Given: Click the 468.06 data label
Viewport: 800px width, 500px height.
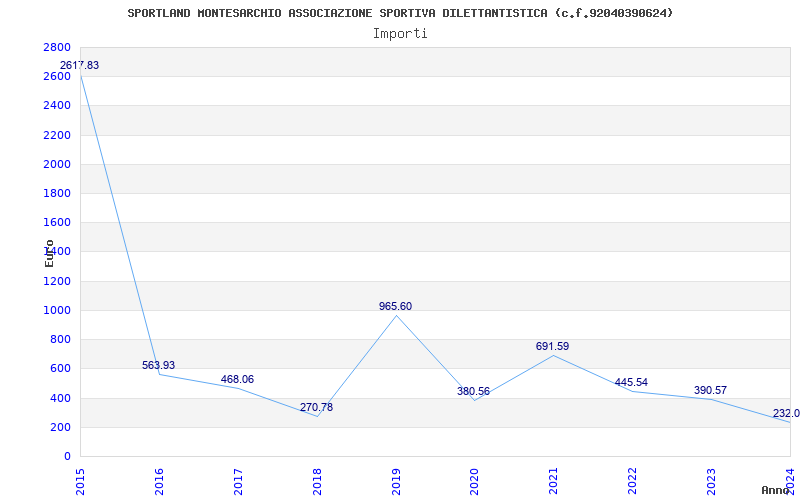Looking at the screenshot, I should [237, 380].
